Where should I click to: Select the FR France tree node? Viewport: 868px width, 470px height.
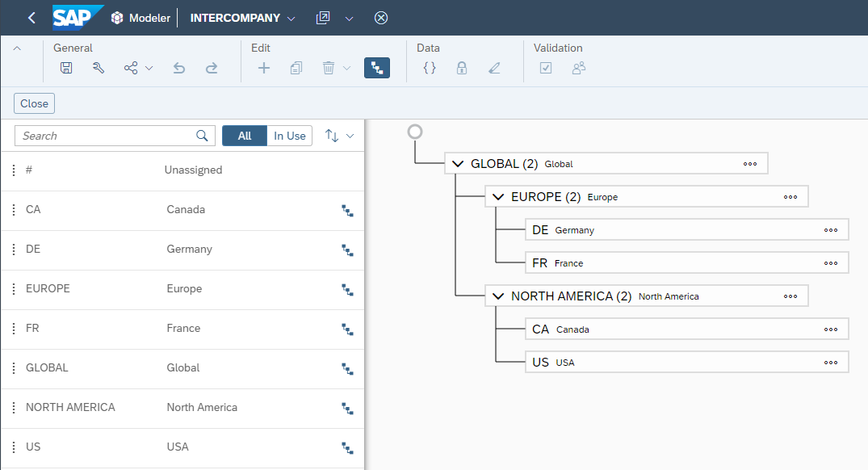click(x=686, y=263)
